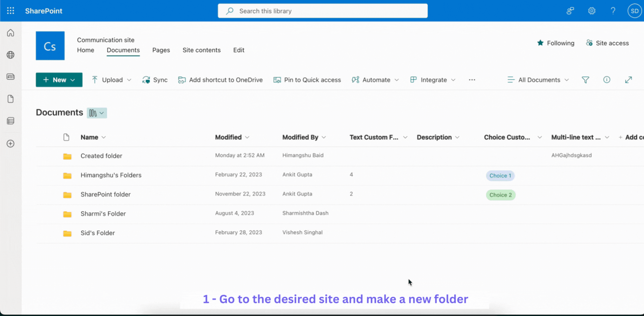
Task: Open My sites globe icon in left rail
Action: coord(10,55)
